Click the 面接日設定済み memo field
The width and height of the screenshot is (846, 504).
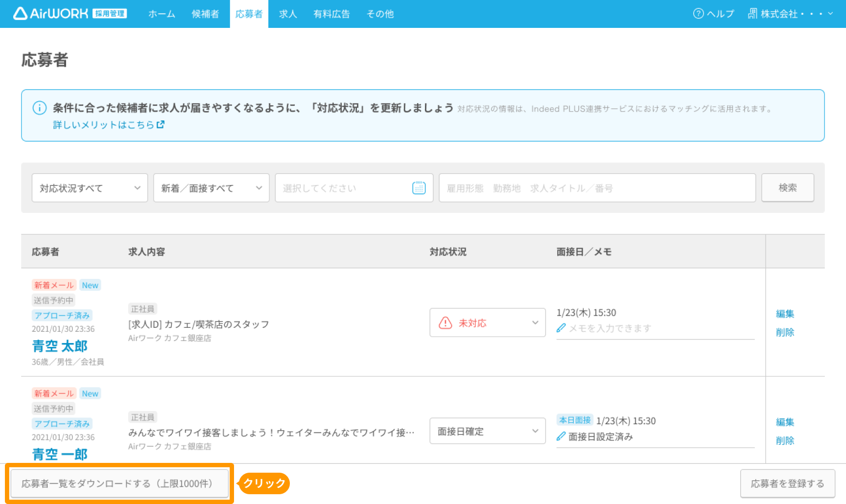click(656, 436)
